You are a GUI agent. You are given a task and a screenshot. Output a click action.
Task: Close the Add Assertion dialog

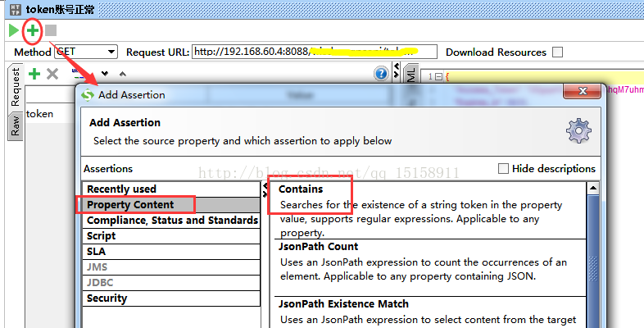pos(583,91)
